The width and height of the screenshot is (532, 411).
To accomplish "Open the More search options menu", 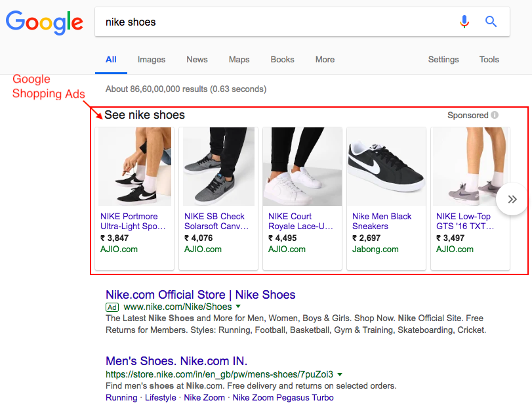I will tap(325, 60).
